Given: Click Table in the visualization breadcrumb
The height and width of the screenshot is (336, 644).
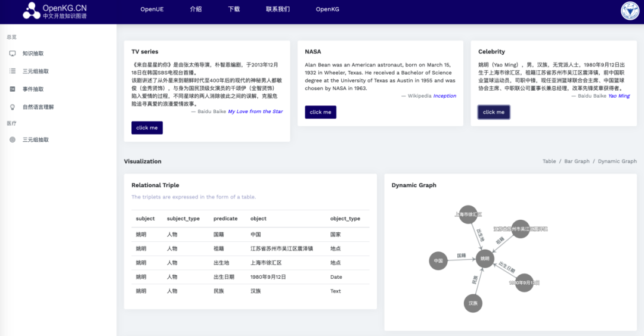Looking at the screenshot, I should (549, 161).
